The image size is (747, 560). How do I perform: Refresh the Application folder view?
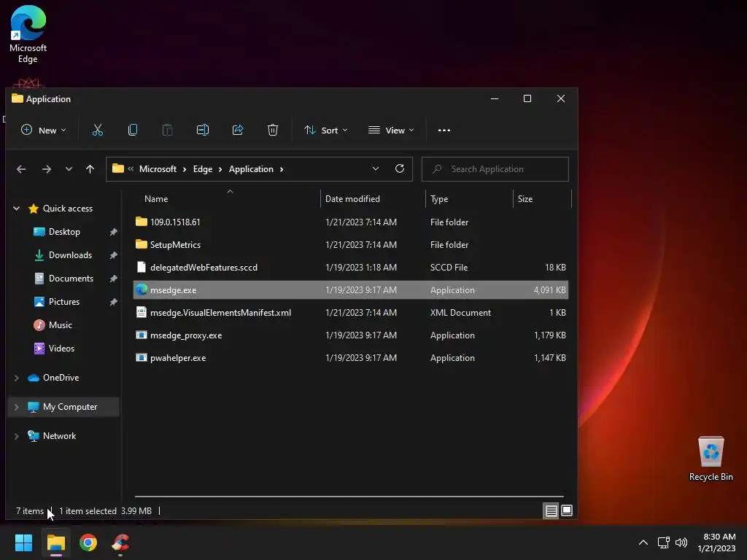400,168
